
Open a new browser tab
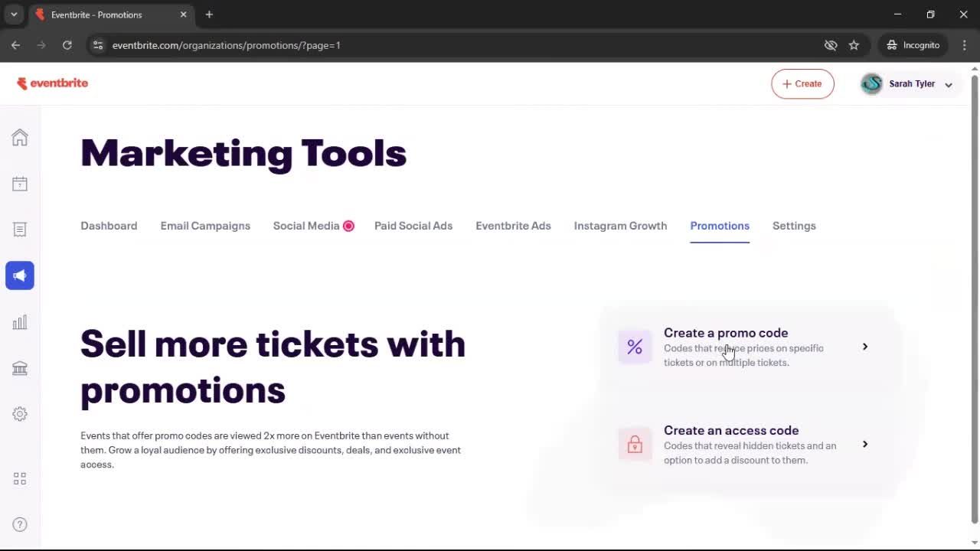[209, 15]
